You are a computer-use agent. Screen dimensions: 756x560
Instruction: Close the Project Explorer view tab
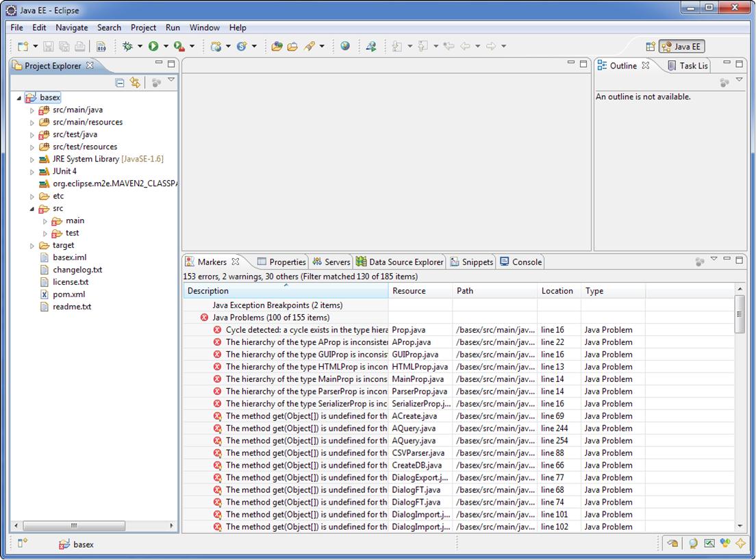pos(90,65)
